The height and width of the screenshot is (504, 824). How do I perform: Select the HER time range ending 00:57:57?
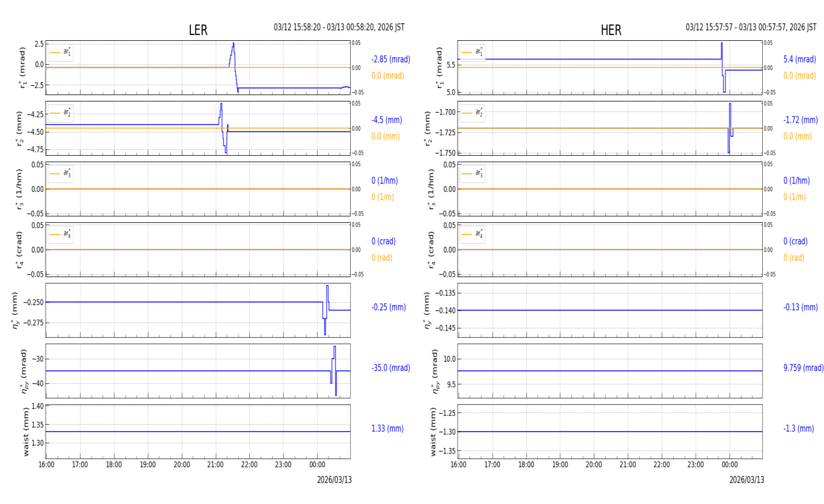coord(751,27)
